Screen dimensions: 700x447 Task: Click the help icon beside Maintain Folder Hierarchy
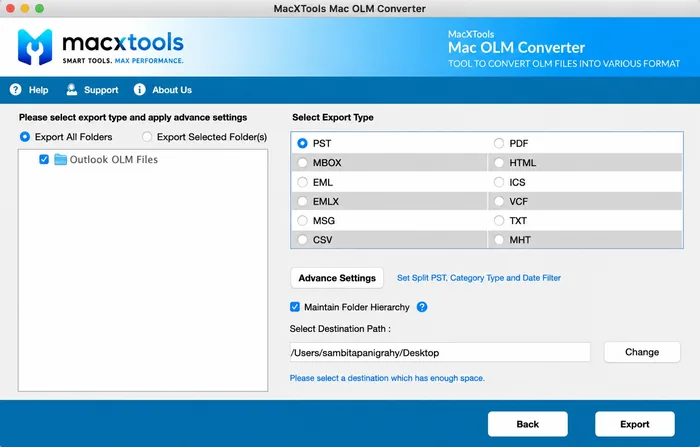click(422, 307)
